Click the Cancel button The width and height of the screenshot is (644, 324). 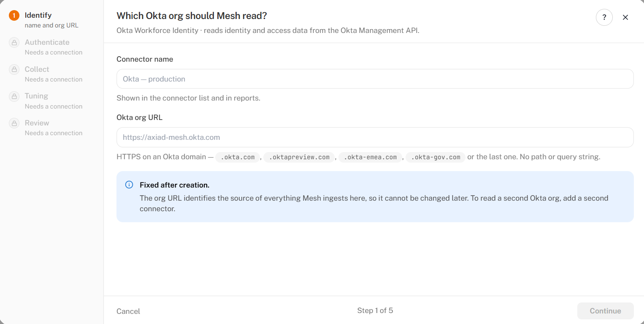click(128, 311)
